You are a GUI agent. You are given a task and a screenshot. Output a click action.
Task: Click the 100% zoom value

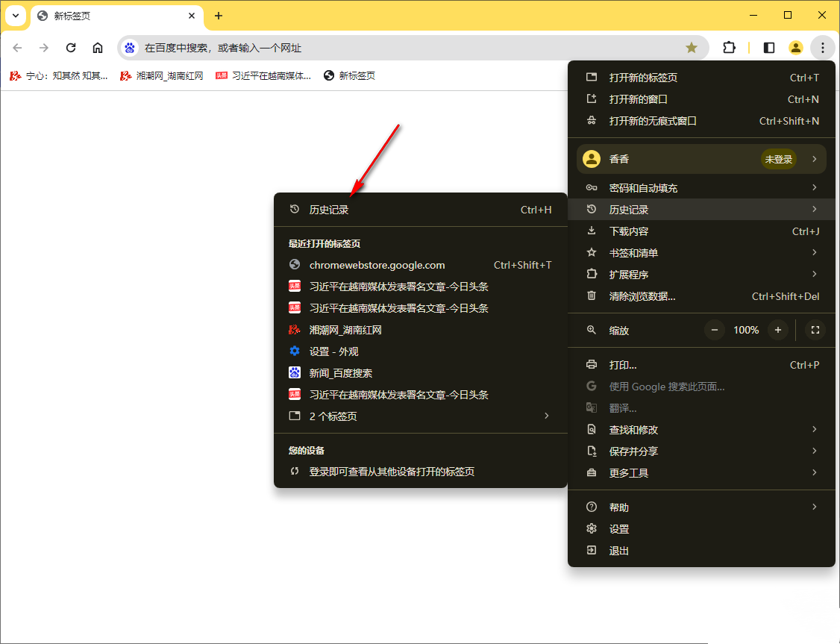tap(746, 331)
